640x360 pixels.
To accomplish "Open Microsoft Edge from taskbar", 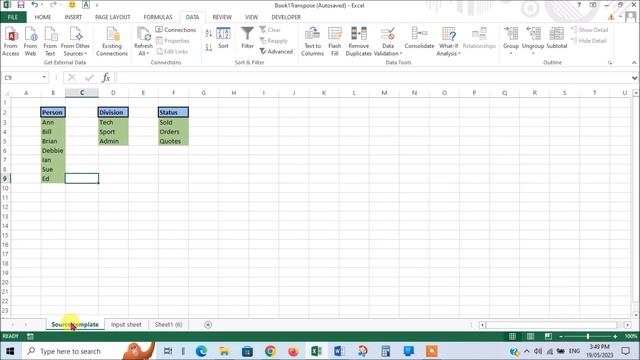I will pos(201,351).
